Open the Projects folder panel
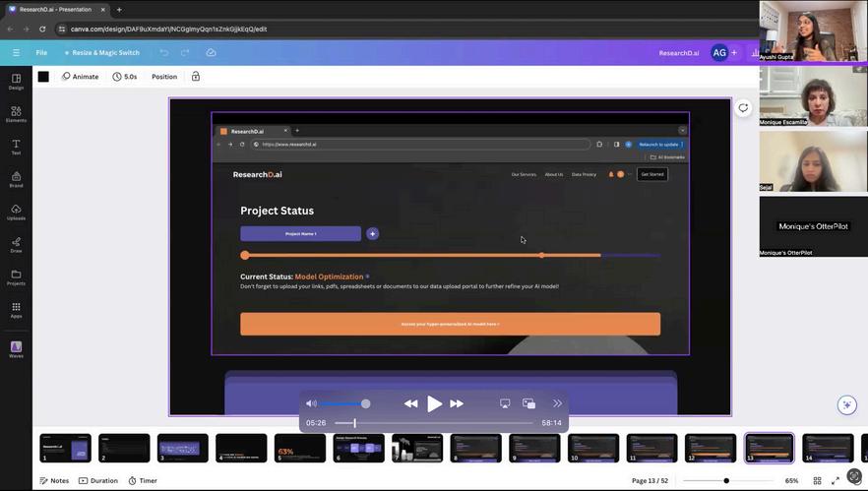 pos(16,277)
